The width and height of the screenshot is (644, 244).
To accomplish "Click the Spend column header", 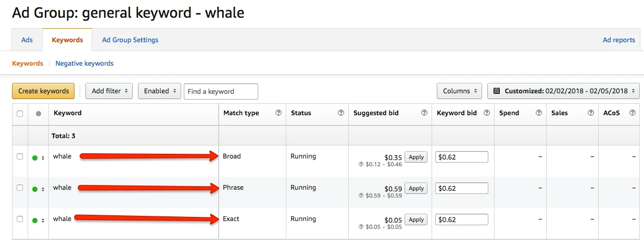I will (x=509, y=113).
